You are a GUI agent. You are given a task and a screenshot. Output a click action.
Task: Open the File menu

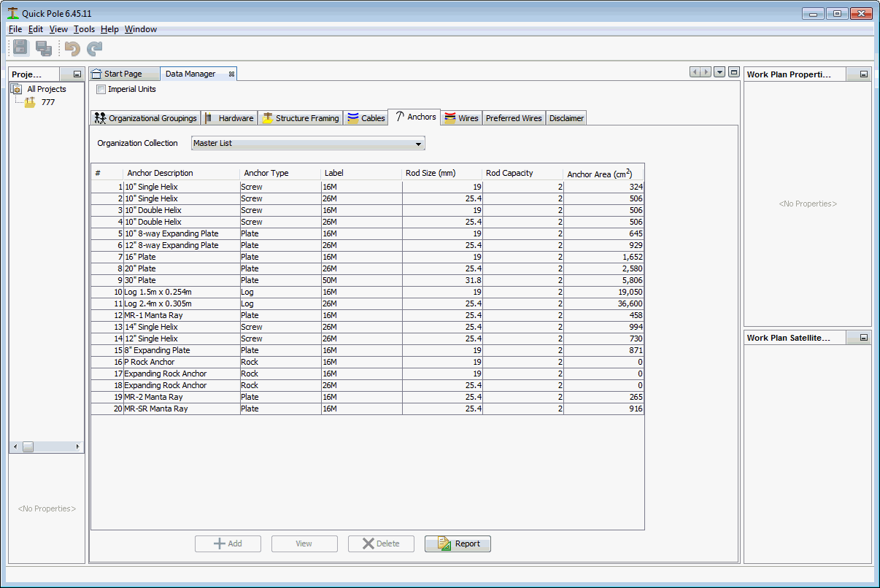(x=15, y=29)
